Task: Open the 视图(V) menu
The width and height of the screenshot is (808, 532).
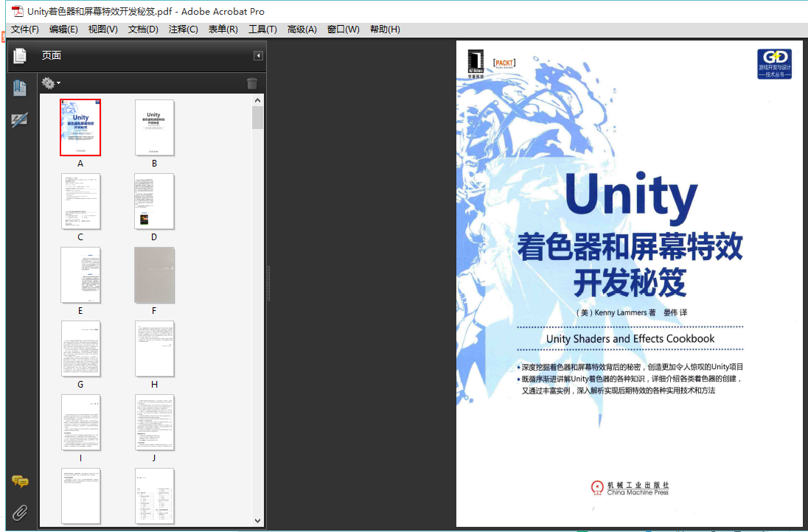Action: (x=102, y=29)
